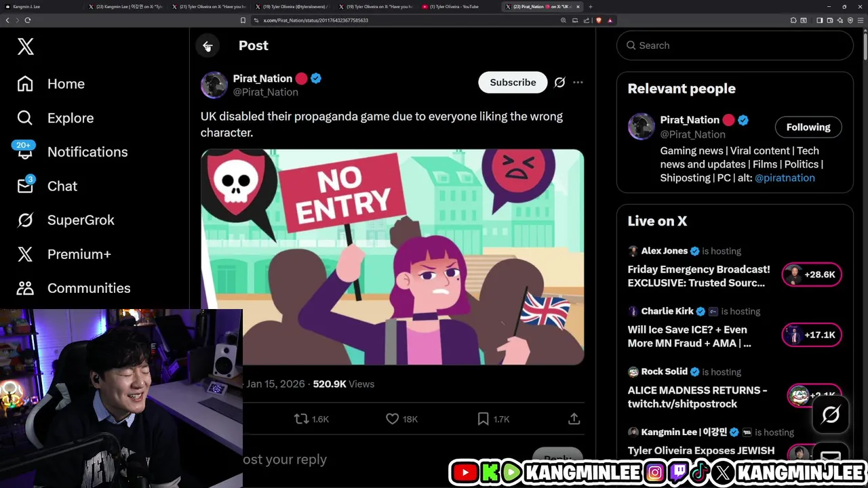Click the X logo in the sidebar
This screenshot has height=488, width=868.
[25, 46]
